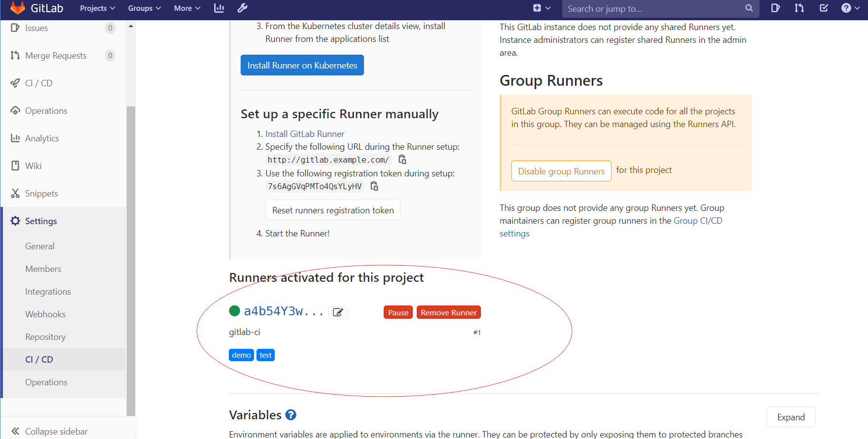Click the registration token text 7s6AgGVqPMTo4QsYLyHV
868x439 pixels.
coord(315,186)
